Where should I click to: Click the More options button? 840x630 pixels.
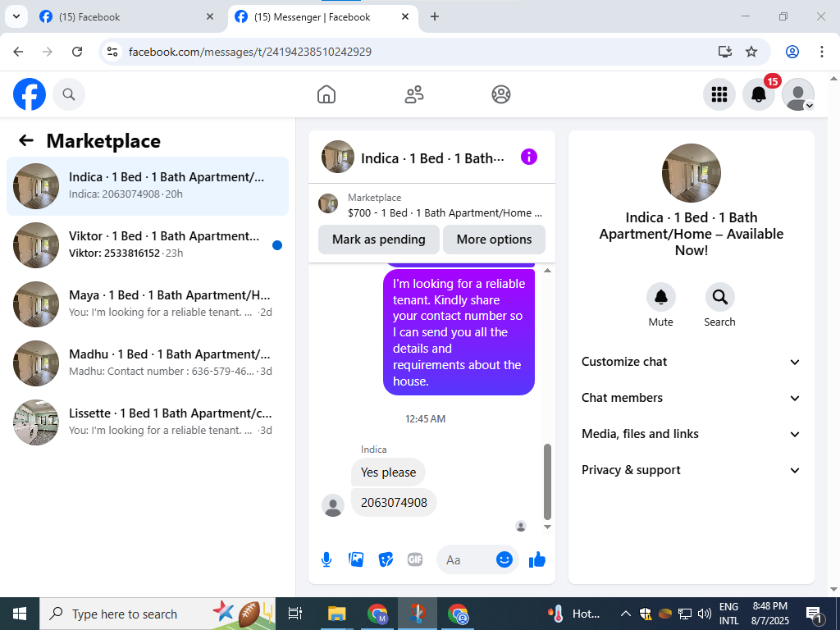click(494, 240)
